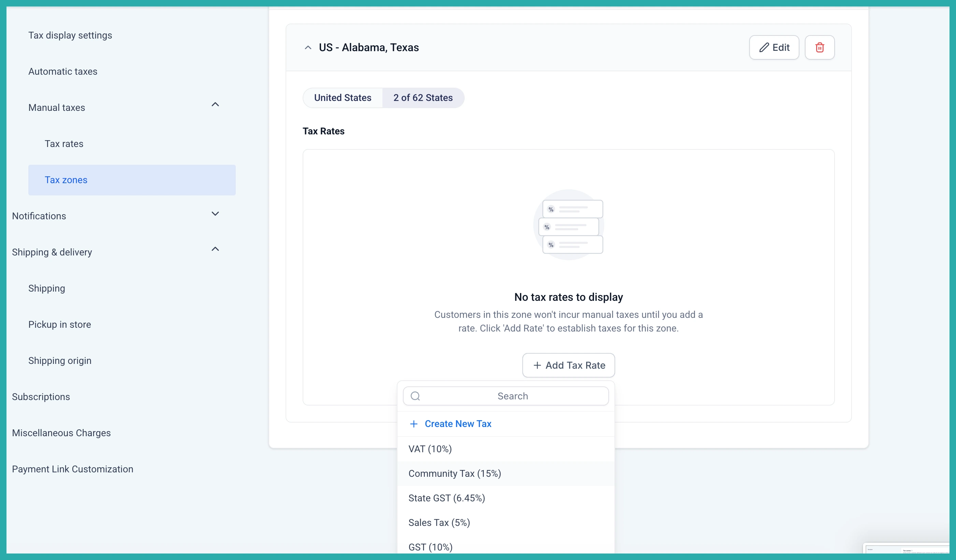Click the Add Tax Rate button
Screen dimensions: 956x560
coord(569,365)
